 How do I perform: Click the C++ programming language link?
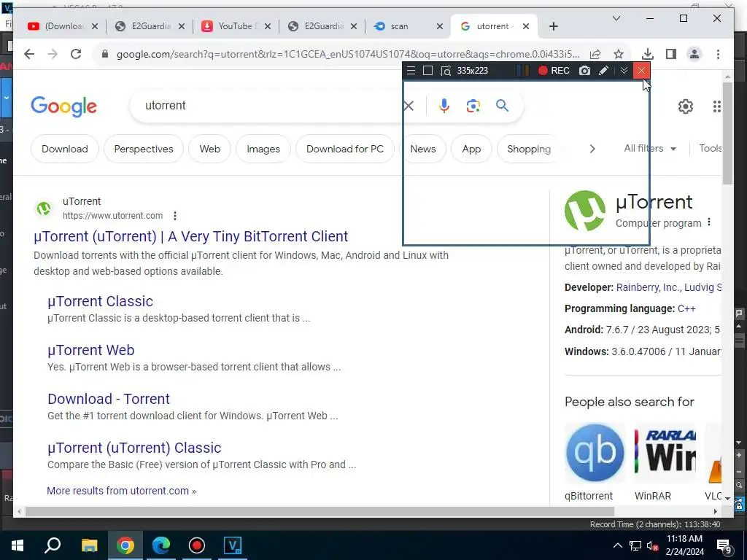coord(686,308)
